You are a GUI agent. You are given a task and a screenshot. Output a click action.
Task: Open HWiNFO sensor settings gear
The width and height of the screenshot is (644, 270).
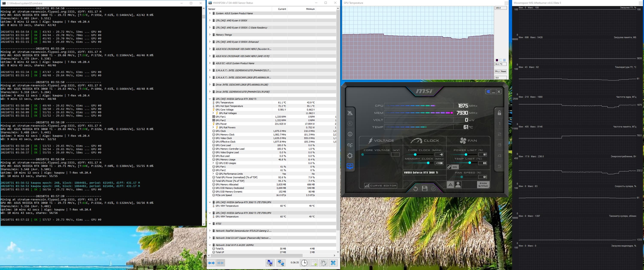[323, 263]
